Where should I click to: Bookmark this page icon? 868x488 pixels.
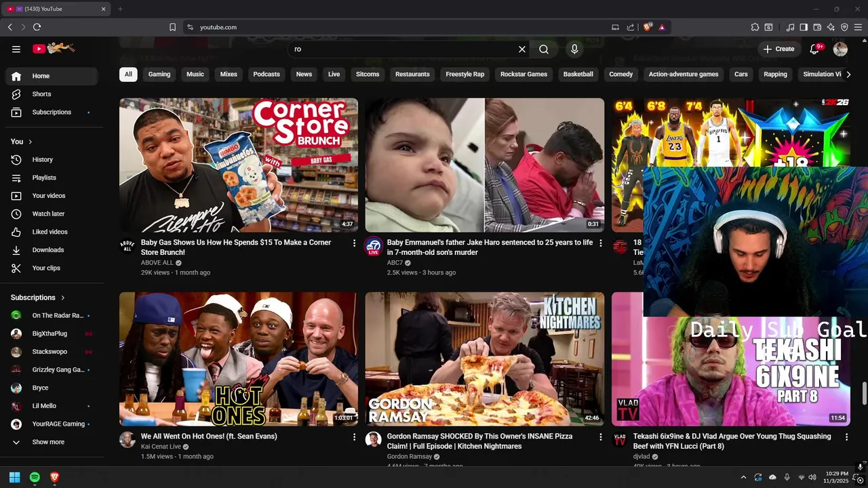point(172,27)
